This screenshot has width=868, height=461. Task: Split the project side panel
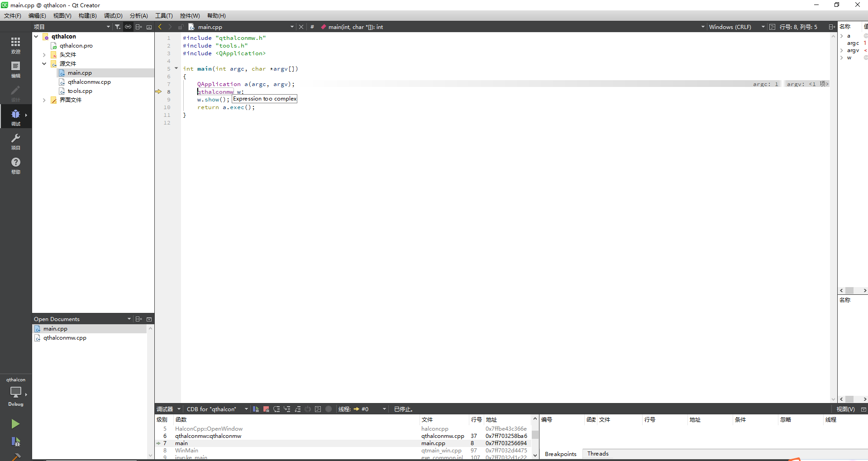pyautogui.click(x=139, y=27)
